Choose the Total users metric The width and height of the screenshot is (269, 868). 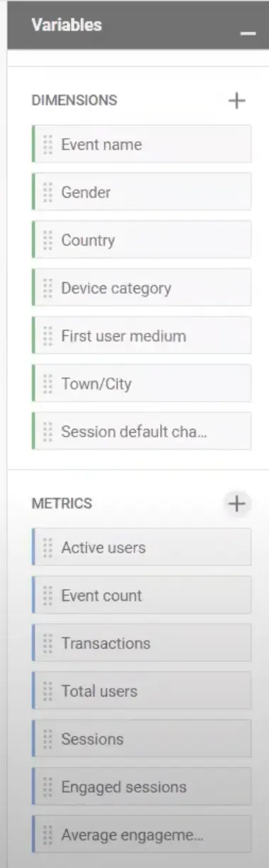(x=142, y=691)
